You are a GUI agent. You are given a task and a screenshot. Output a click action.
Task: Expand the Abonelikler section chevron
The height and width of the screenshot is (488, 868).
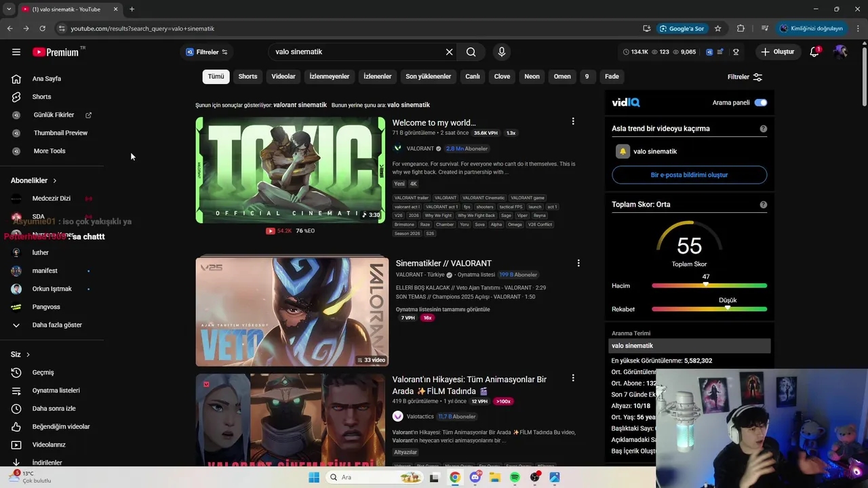click(x=54, y=180)
